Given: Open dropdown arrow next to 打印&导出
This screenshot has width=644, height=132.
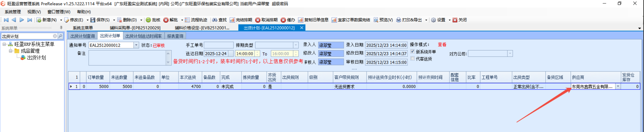Looking at the screenshot, I should (426, 20).
